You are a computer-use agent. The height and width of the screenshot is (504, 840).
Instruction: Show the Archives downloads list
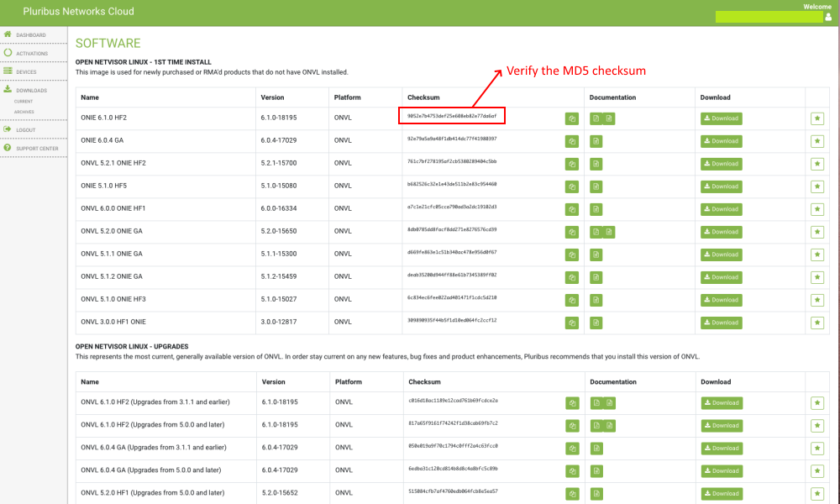tap(24, 112)
